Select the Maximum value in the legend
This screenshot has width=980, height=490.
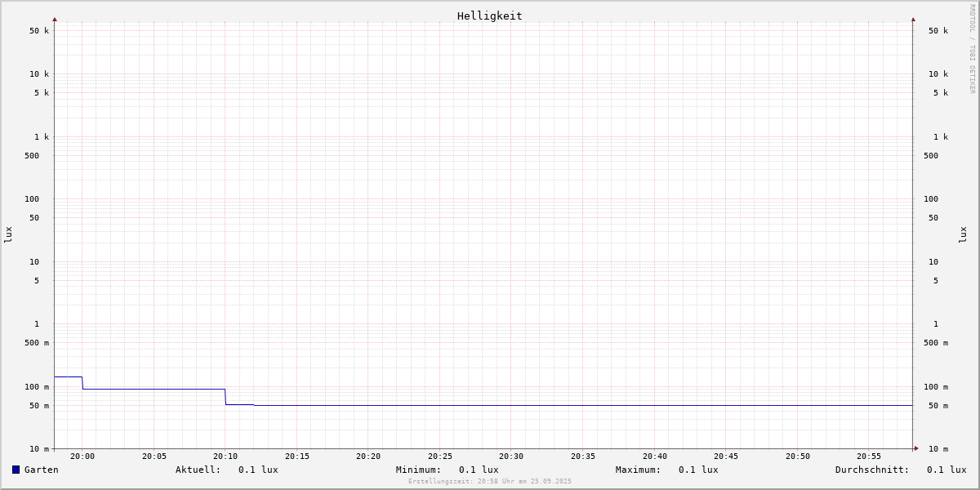(x=698, y=470)
